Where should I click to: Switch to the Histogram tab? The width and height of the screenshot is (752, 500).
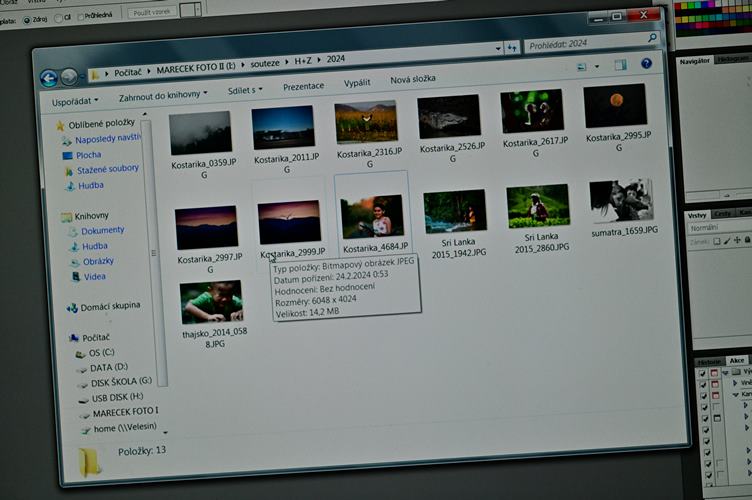(732, 58)
